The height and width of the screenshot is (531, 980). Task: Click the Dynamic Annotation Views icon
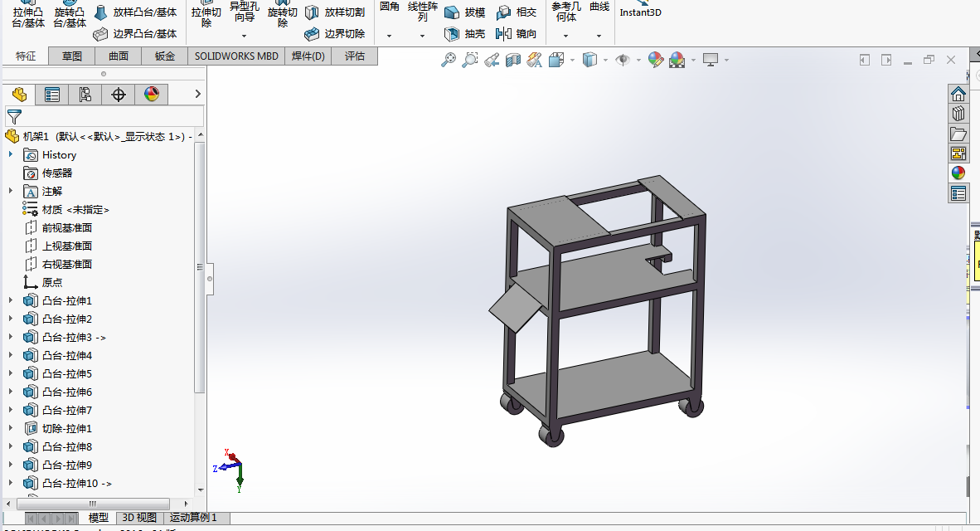(x=534, y=60)
